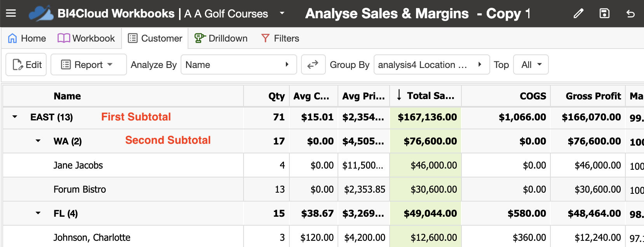Open the Top All dropdown
The width and height of the screenshot is (644, 247).
(x=531, y=64)
